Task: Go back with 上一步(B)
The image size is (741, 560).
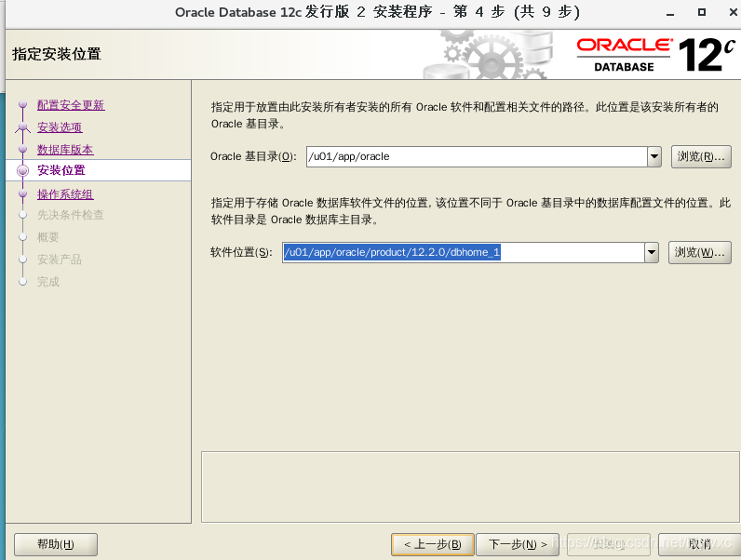Action: pyautogui.click(x=433, y=544)
